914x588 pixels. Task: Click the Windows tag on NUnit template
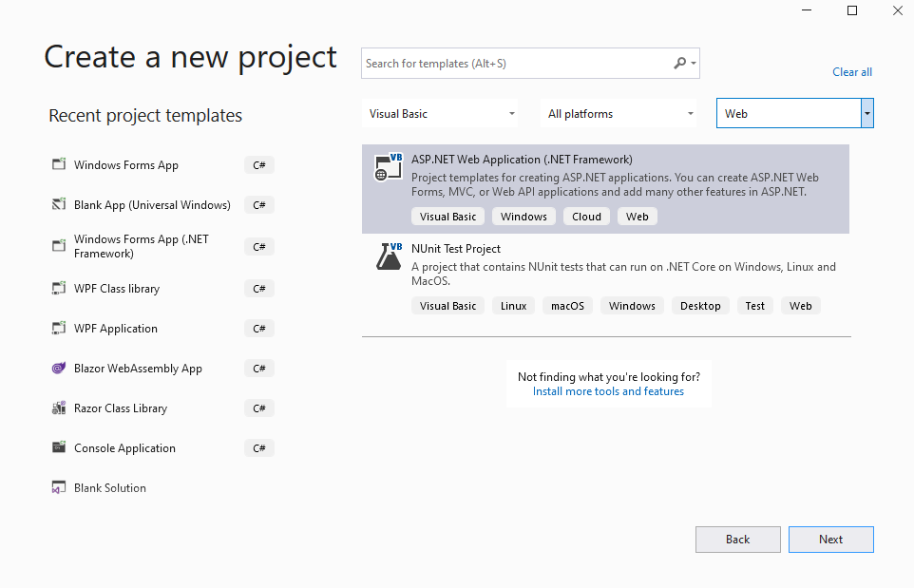pos(632,306)
